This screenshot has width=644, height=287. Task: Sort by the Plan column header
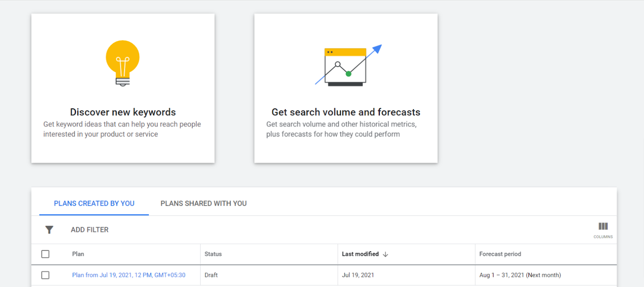click(78, 254)
